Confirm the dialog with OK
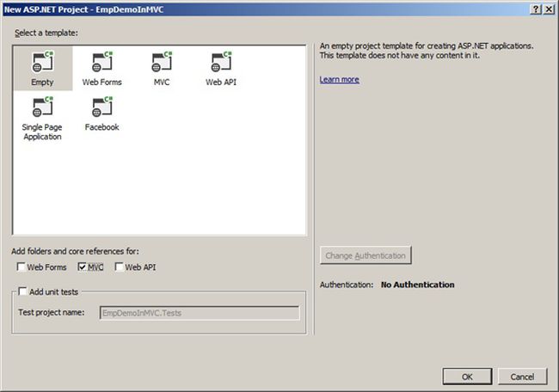Viewport: 559px width, 392px height. tap(467, 377)
